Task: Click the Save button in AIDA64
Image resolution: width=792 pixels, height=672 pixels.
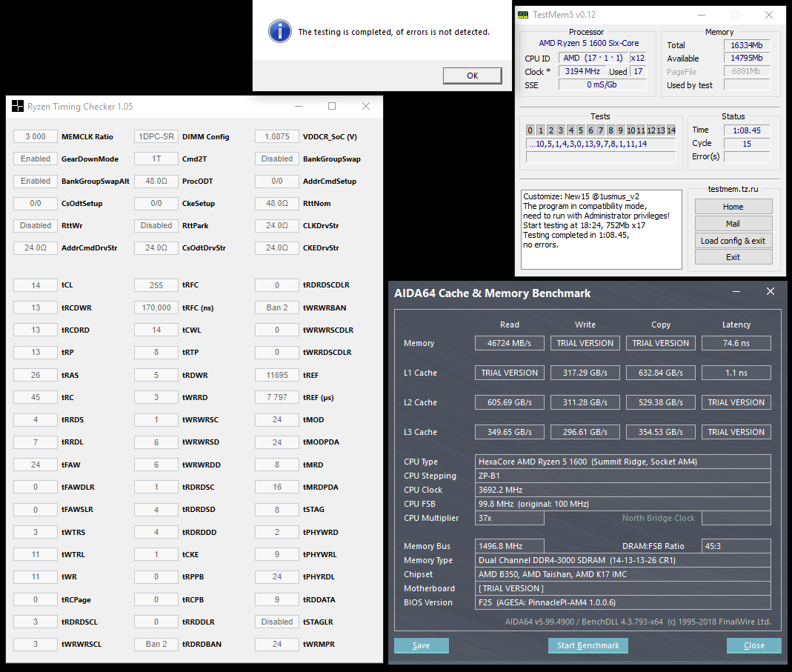Action: click(422, 645)
